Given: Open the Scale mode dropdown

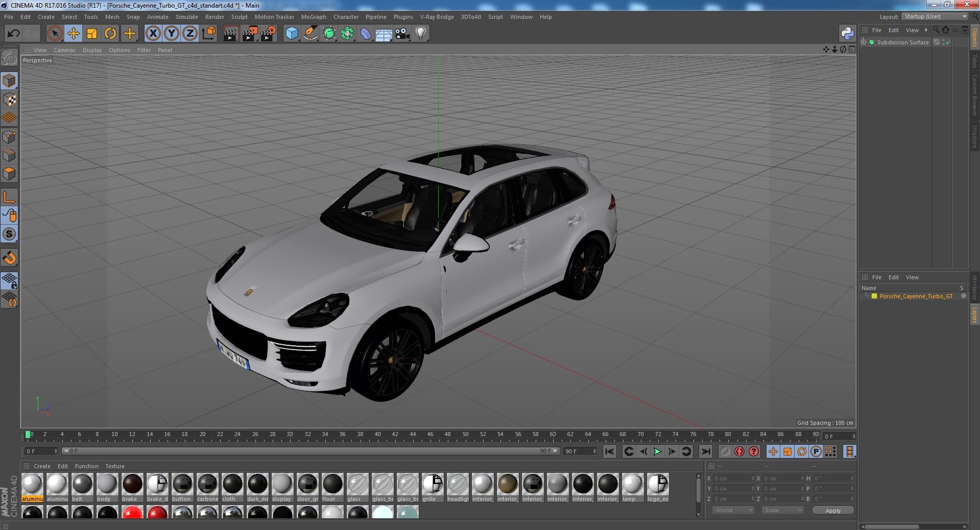Looking at the screenshot, I should coord(782,511).
